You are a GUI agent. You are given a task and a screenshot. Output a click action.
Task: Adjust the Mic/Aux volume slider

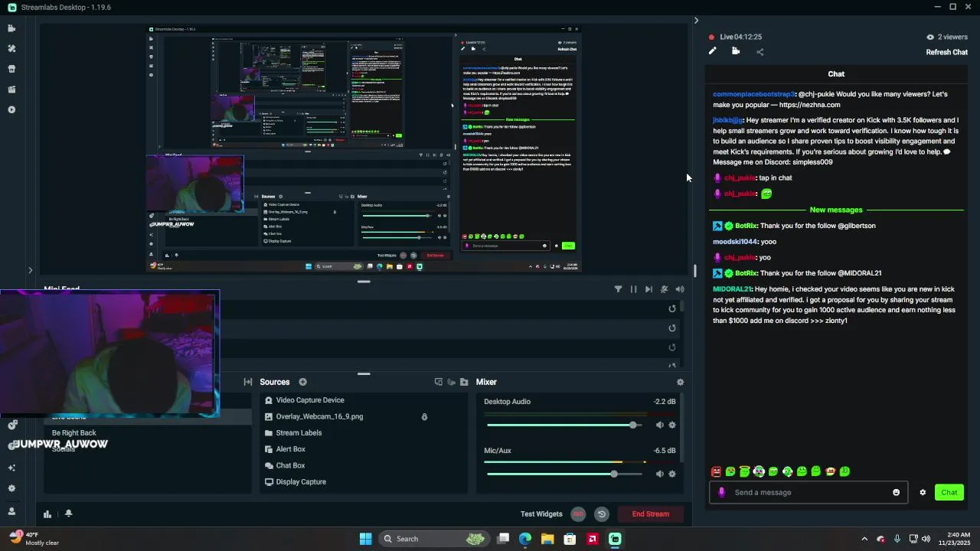(565, 474)
